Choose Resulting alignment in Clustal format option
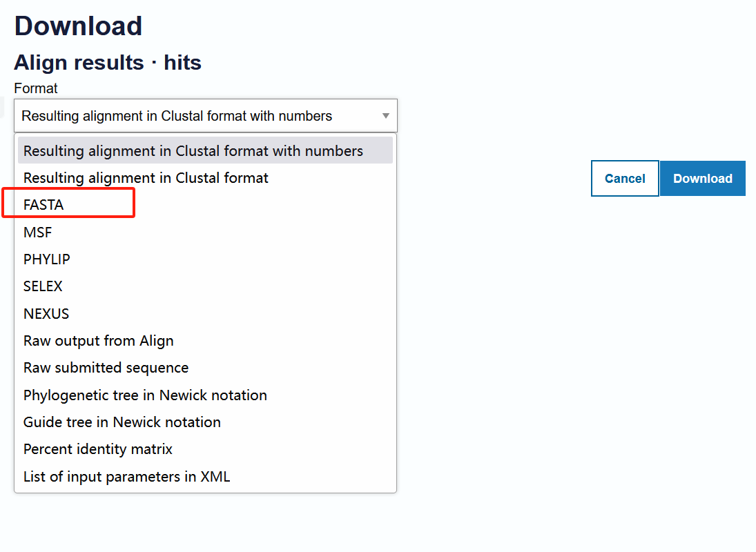Screen dimensions: 756x552 pyautogui.click(x=205, y=178)
